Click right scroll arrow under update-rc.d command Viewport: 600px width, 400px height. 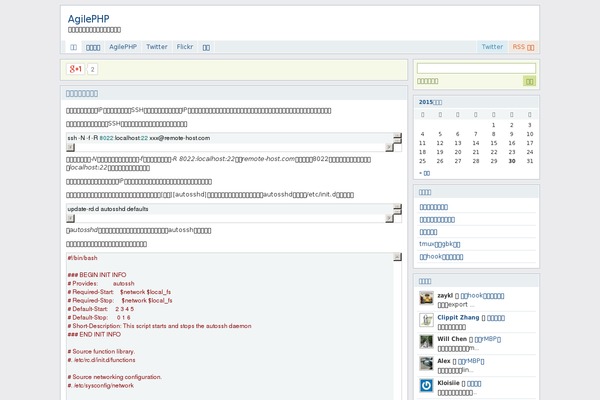pyautogui.click(x=389, y=218)
